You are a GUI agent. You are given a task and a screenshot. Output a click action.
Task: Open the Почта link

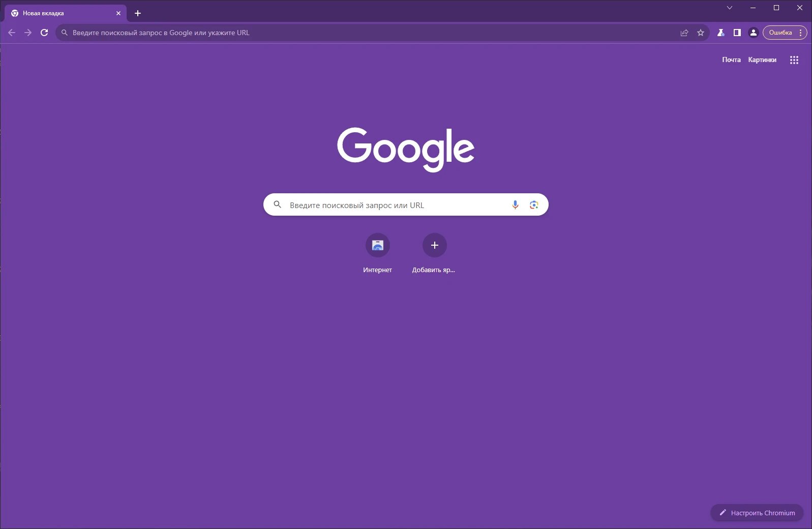pos(731,60)
